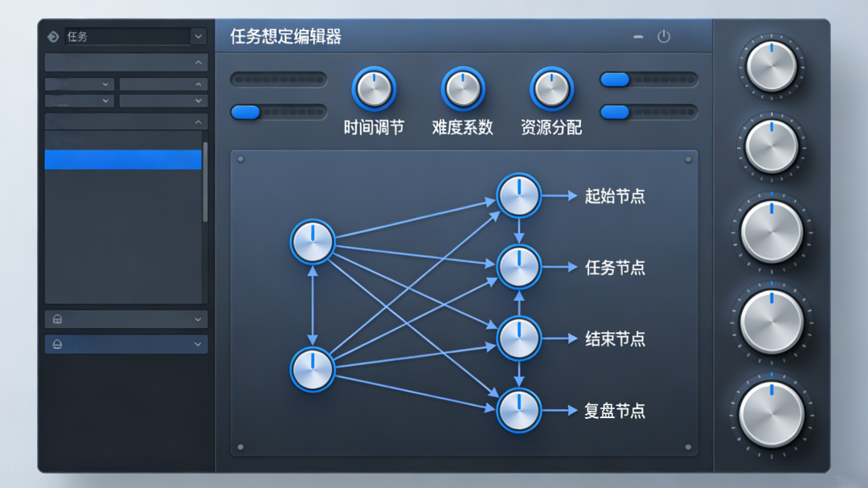Collapse the list section header chevron
Screen dimensions: 868x488
199,121
